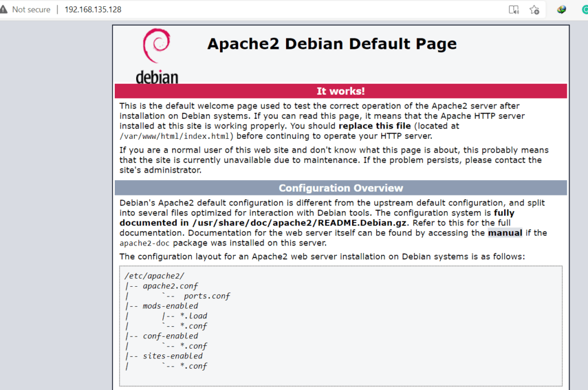Click the "apache2.conf" entry in the layout
The image size is (588, 390).
pyautogui.click(x=170, y=286)
